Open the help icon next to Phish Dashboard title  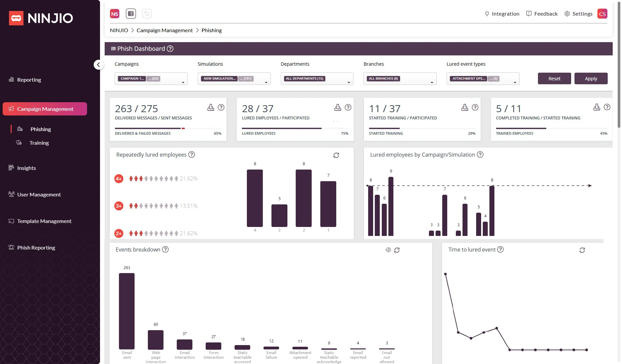point(170,48)
